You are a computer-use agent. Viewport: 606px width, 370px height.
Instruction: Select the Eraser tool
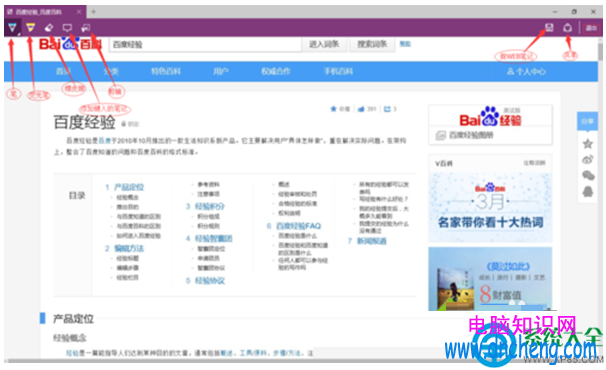tap(49, 27)
